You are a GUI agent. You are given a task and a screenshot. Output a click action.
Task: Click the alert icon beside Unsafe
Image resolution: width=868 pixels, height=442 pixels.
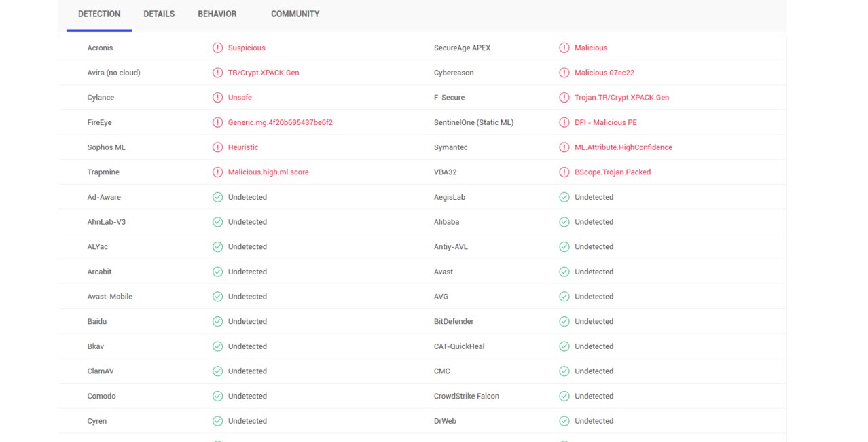pyautogui.click(x=217, y=98)
